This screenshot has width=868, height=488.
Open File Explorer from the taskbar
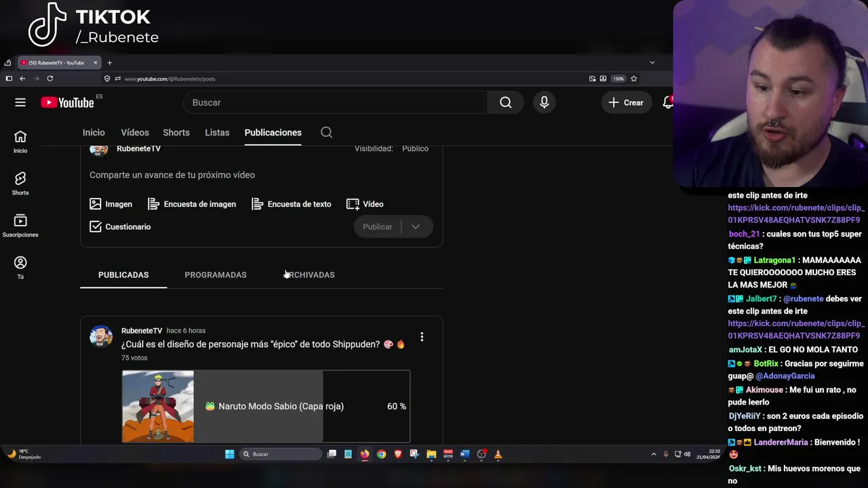coord(431,454)
